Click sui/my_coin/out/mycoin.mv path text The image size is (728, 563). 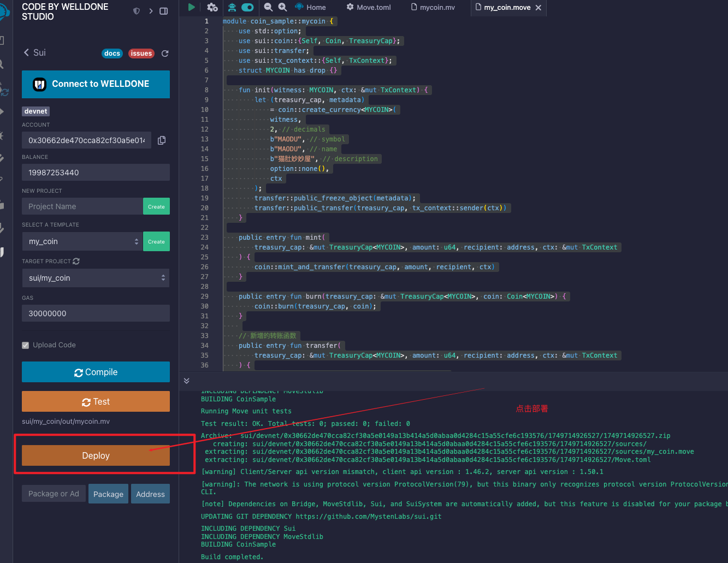pyautogui.click(x=66, y=422)
